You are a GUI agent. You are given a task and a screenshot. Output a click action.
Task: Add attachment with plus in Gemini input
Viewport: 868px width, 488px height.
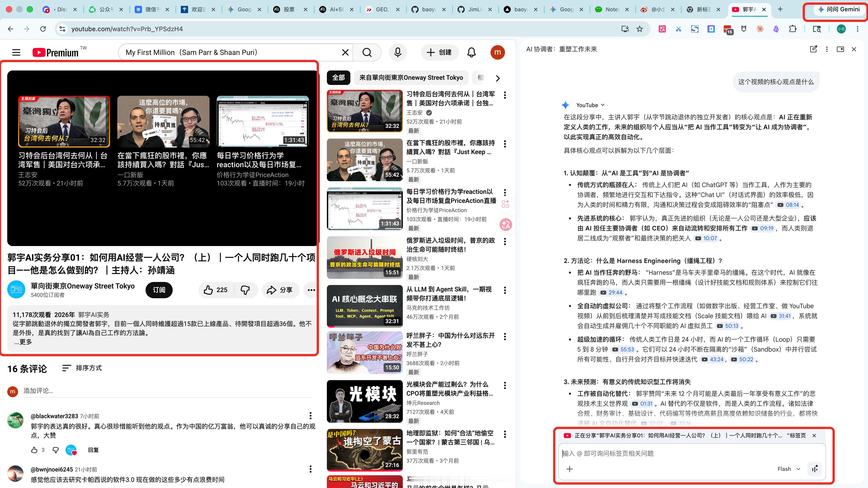pyautogui.click(x=569, y=469)
